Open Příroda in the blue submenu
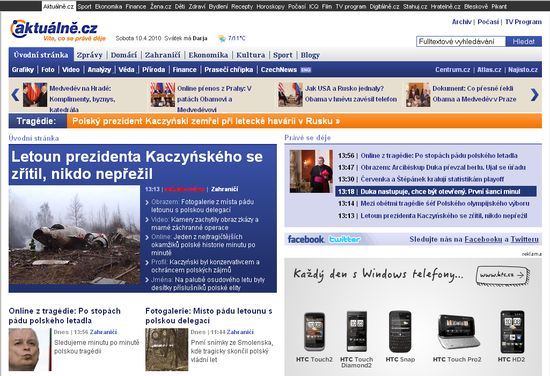 [x=154, y=69]
